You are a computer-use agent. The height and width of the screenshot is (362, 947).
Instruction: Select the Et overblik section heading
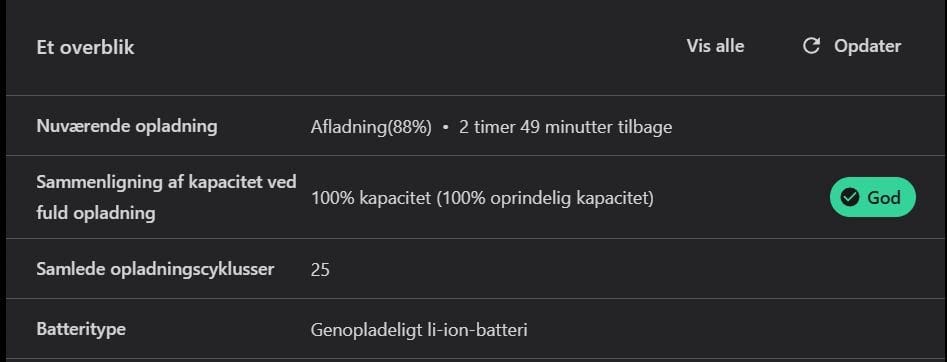pyautogui.click(x=85, y=47)
